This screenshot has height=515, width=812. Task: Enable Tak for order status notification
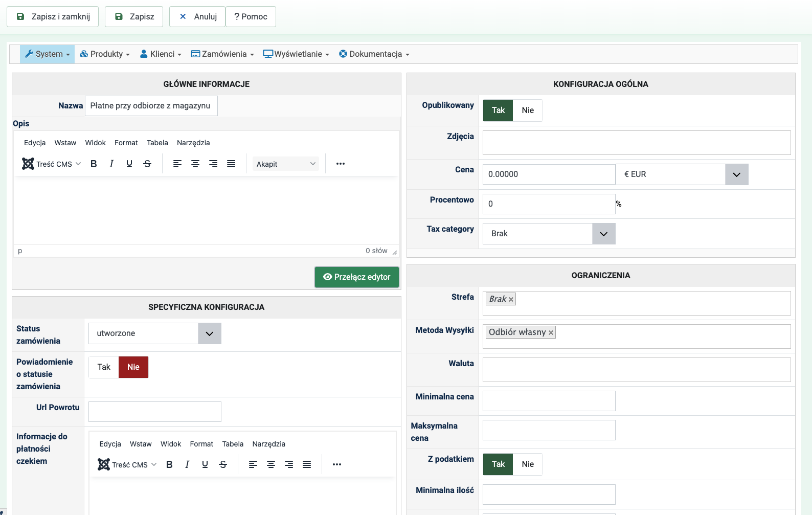[x=104, y=367]
